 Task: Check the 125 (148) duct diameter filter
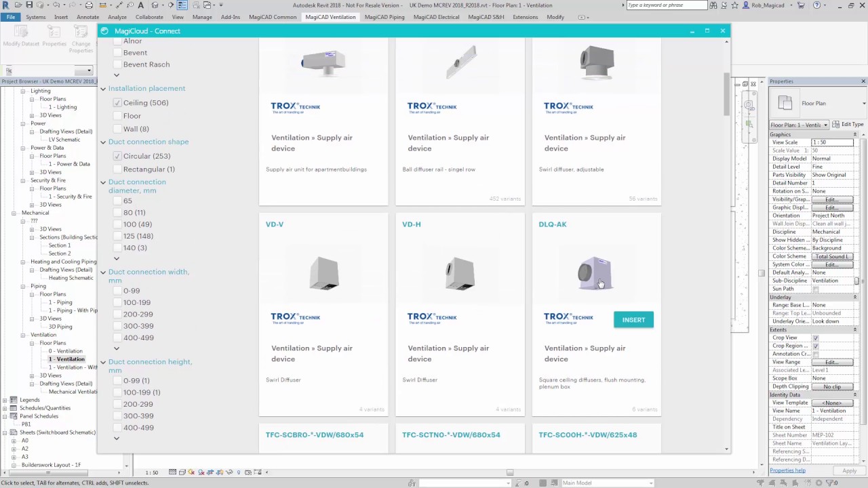[117, 236]
